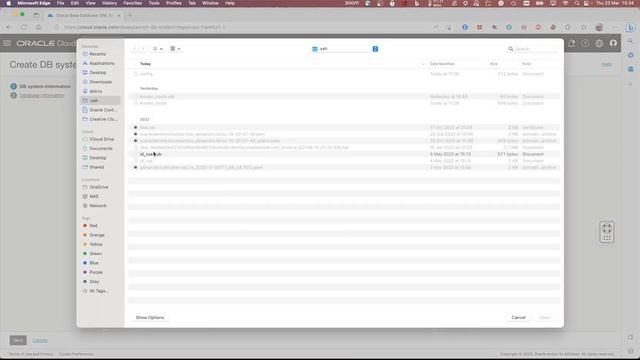Click the Database information step link

click(x=42, y=96)
